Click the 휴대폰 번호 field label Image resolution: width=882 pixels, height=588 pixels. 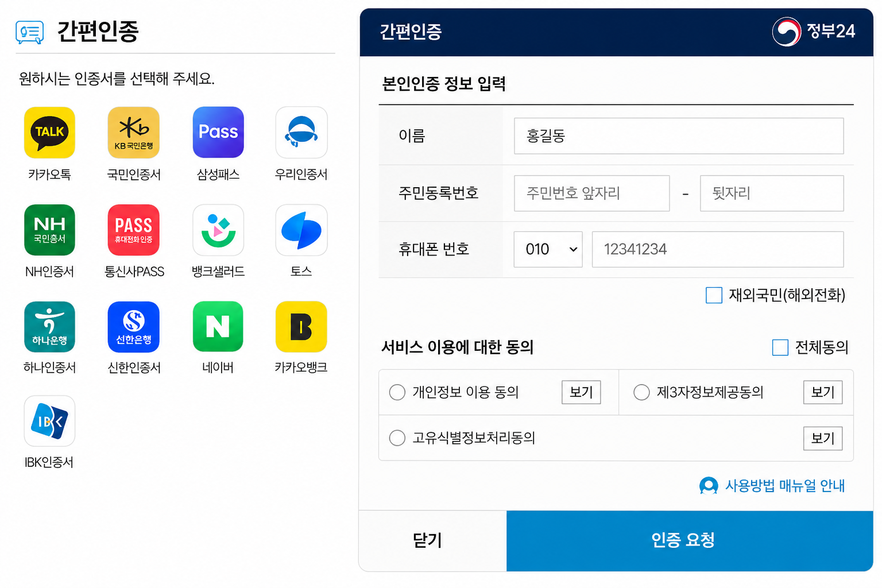tap(434, 249)
